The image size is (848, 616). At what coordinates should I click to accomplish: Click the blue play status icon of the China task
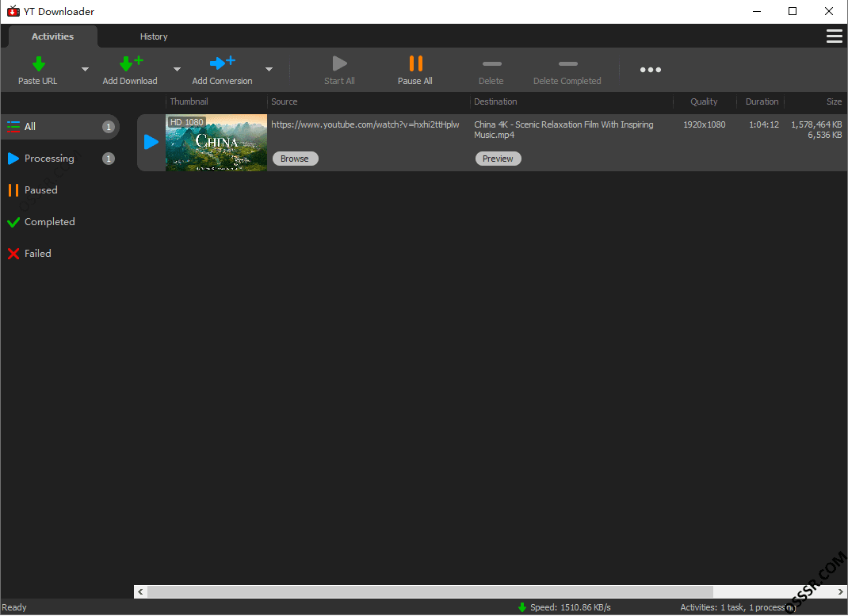click(151, 142)
